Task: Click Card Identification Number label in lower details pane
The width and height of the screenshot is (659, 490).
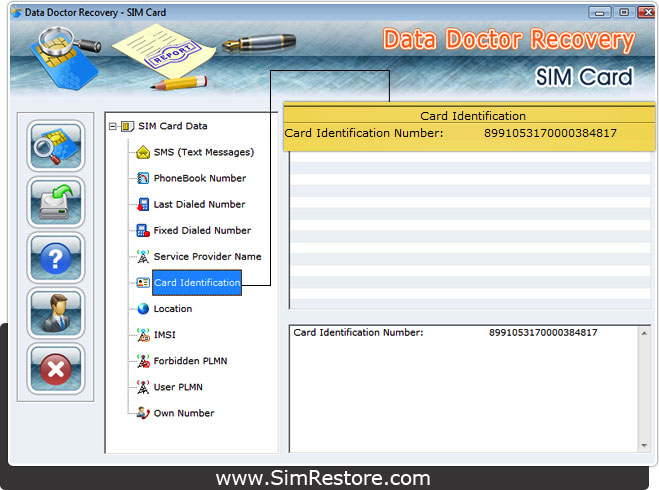Action: click(x=358, y=332)
